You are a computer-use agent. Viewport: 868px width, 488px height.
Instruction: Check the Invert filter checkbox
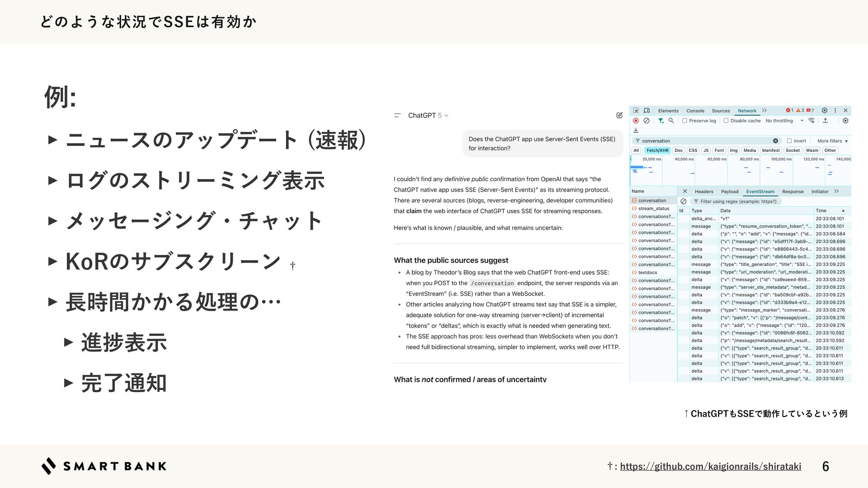point(789,141)
